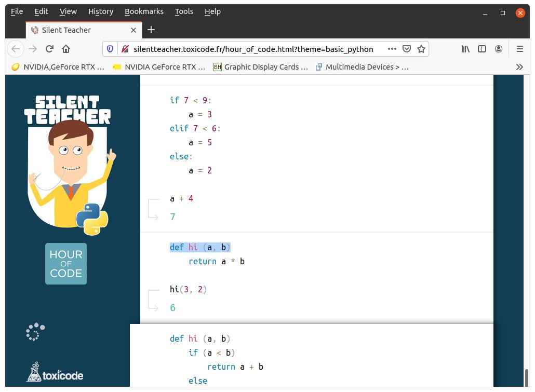Open the View menu

(x=68, y=11)
